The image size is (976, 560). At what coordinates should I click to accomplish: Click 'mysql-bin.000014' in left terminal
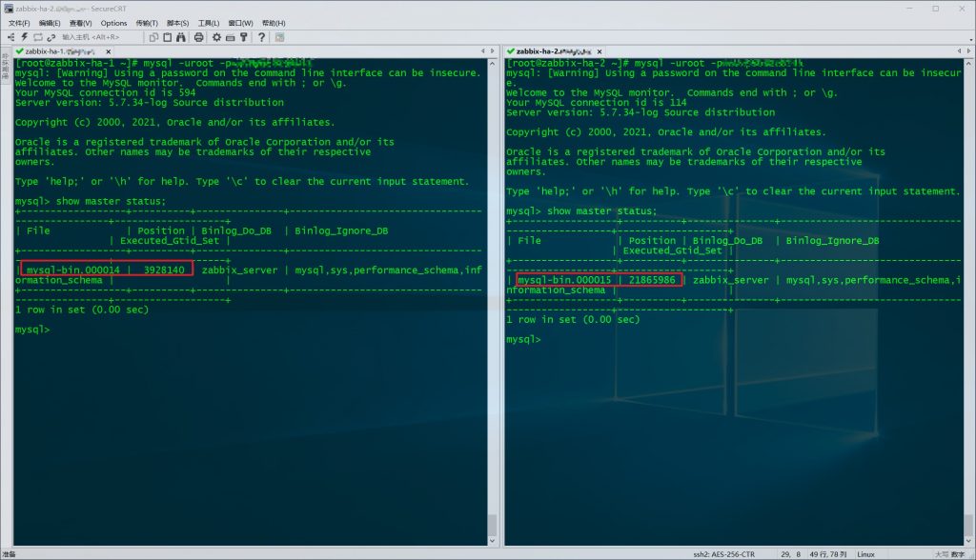tap(72, 270)
